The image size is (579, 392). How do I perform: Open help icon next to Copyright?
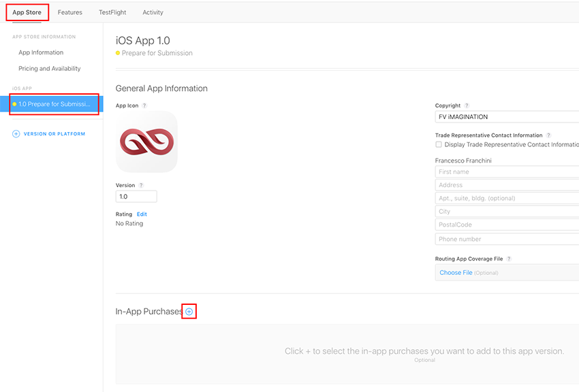[467, 105]
